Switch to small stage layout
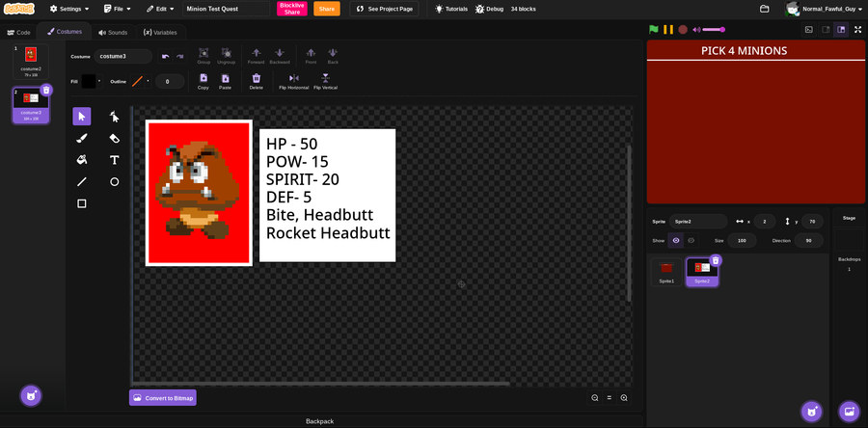868x428 pixels. [826, 29]
